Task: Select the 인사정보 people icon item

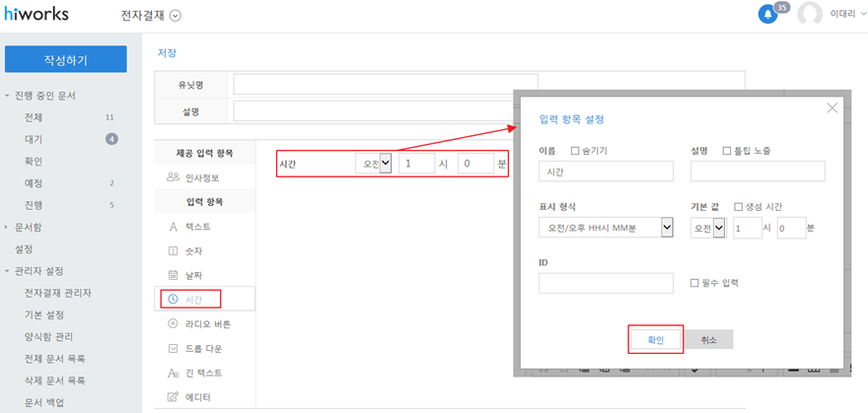Action: pyautogui.click(x=174, y=177)
